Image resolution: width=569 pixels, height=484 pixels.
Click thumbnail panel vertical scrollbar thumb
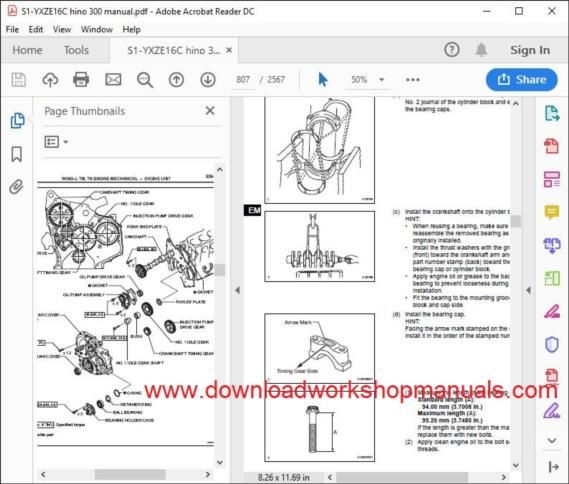click(x=220, y=270)
